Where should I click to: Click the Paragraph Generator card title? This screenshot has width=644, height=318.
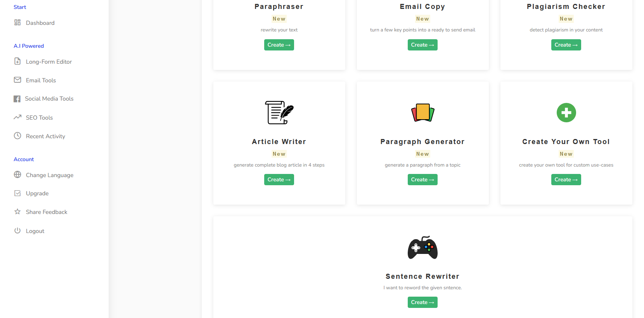click(422, 142)
